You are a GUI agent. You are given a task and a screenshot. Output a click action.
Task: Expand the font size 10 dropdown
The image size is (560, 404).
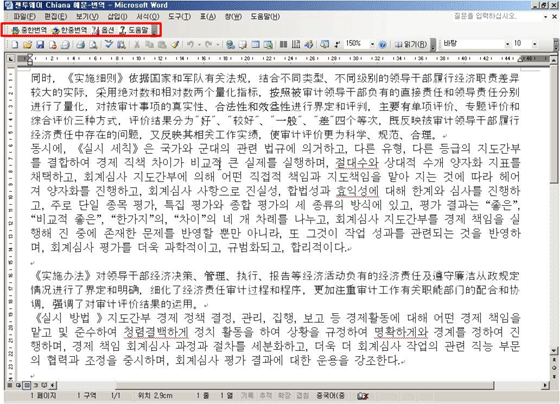534,44
